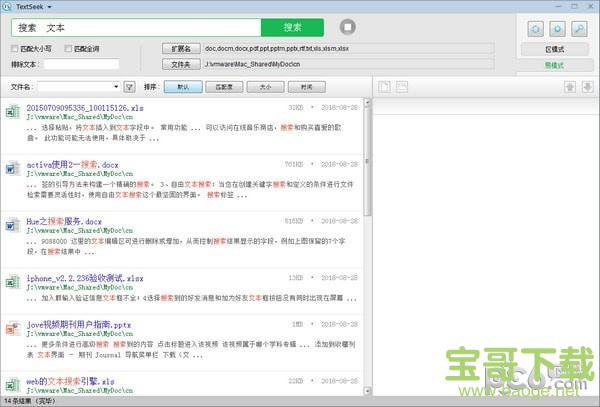
Task: Click the picture icon in the preview toolbar
Action: click(x=402, y=87)
